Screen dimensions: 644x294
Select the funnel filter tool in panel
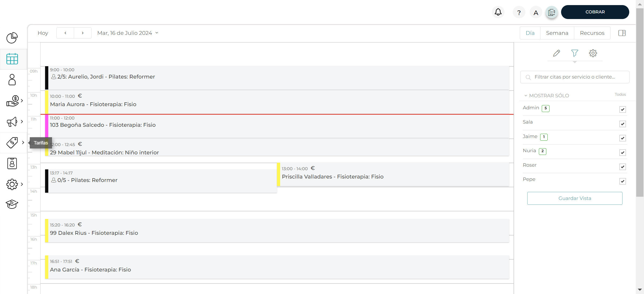pos(575,53)
